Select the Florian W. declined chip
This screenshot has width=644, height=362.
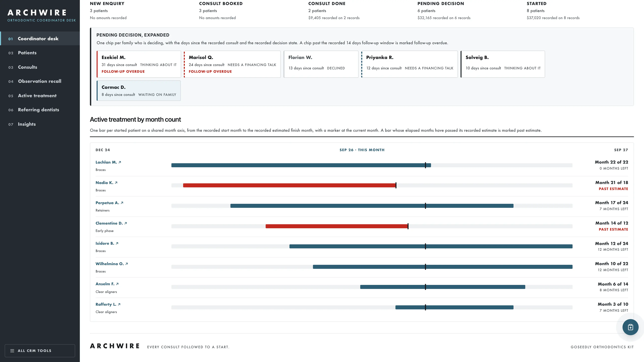click(321, 64)
